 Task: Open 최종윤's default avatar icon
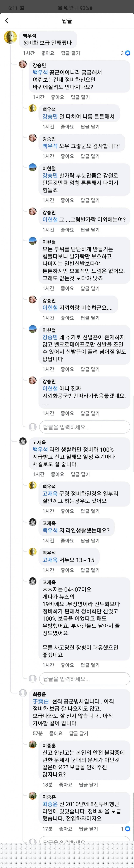[23, 693]
